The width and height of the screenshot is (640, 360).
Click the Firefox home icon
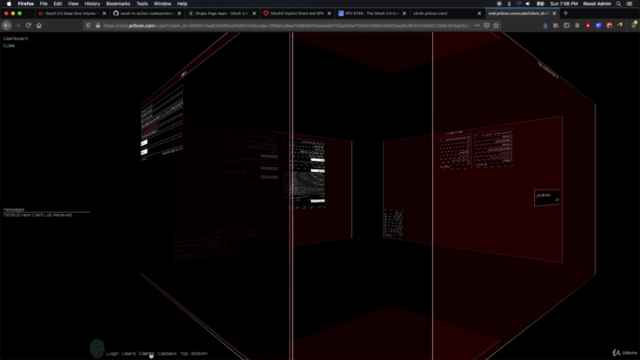(x=39, y=25)
